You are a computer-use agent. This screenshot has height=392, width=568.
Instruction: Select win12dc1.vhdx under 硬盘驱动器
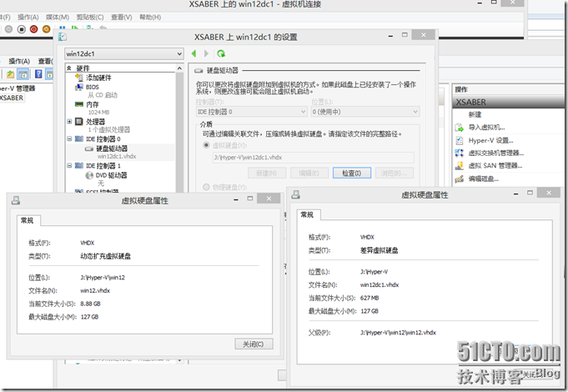[117, 156]
